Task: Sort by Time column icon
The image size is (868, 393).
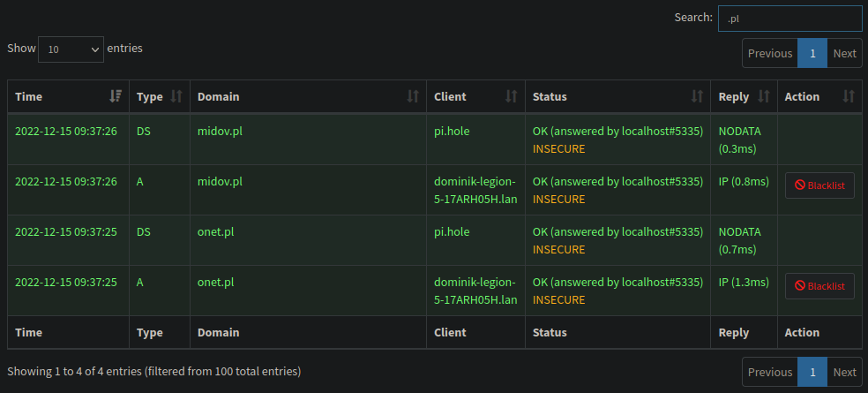Action: pyautogui.click(x=116, y=96)
